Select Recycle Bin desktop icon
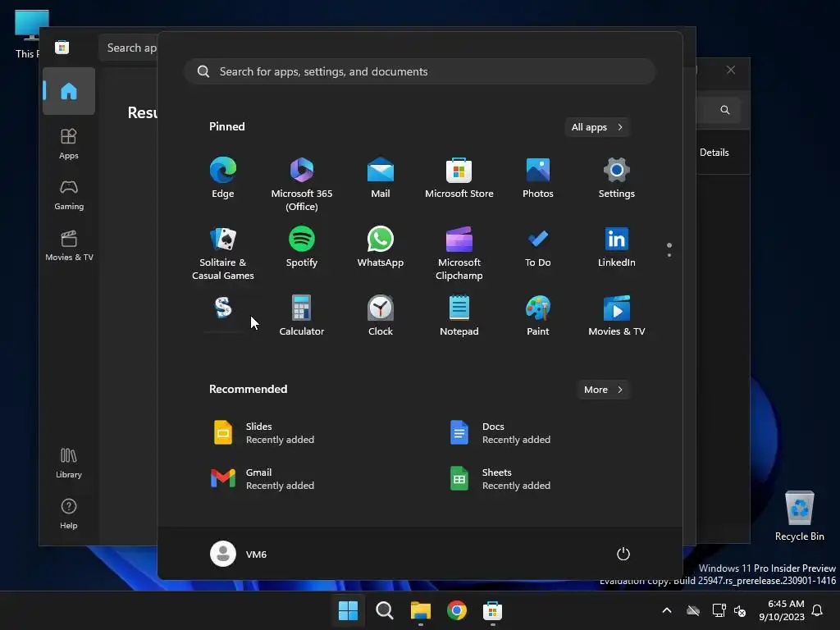The height and width of the screenshot is (630, 840). (x=799, y=515)
